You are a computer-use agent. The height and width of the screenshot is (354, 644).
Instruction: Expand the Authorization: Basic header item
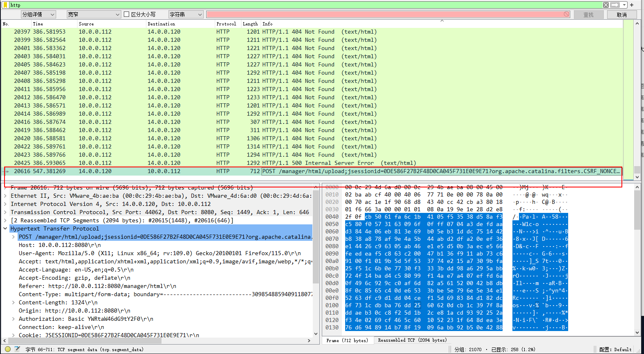pyautogui.click(x=14, y=319)
